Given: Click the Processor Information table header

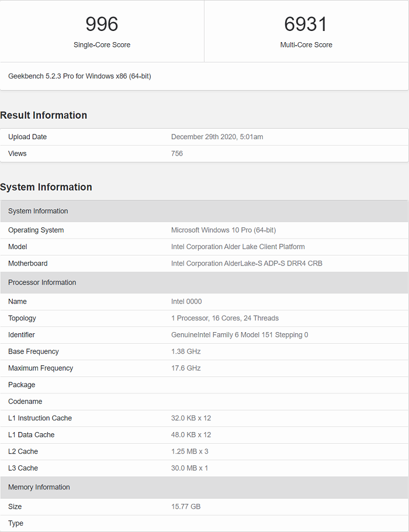Looking at the screenshot, I should click(42, 282).
